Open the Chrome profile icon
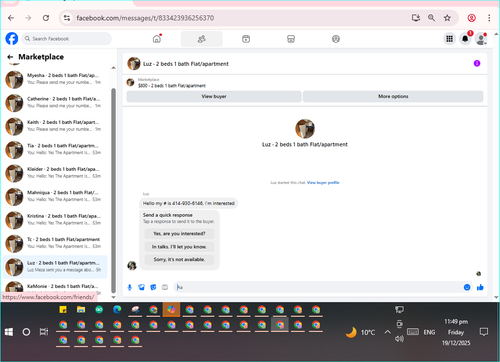500x362 pixels. 472,18
